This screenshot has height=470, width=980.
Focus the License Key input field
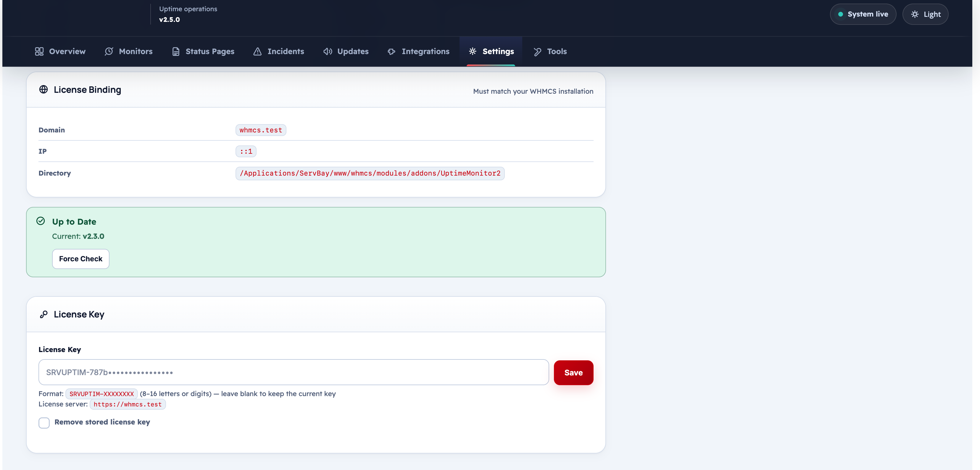click(293, 372)
